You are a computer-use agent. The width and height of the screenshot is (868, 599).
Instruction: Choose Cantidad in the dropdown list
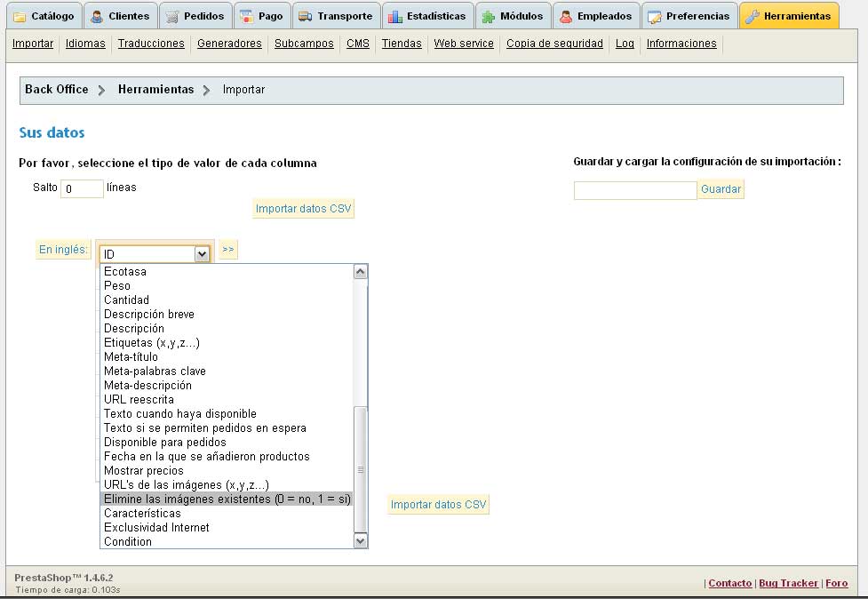[x=227, y=300]
